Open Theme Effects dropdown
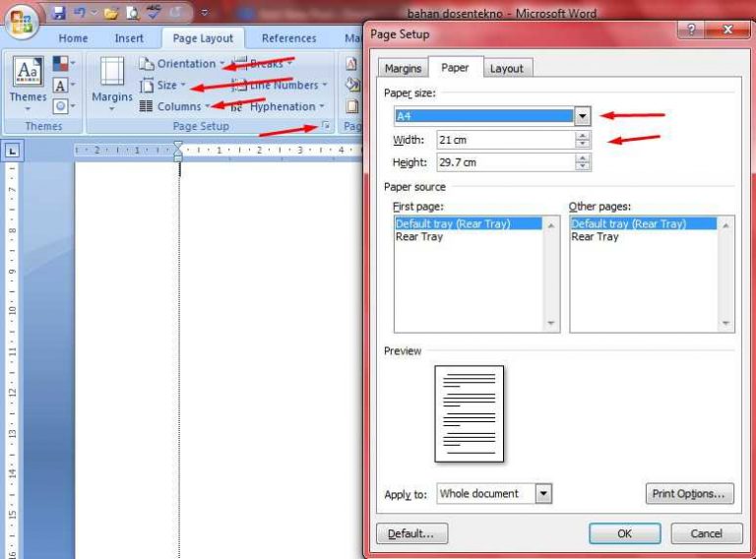This screenshot has width=756, height=559. pos(64,105)
